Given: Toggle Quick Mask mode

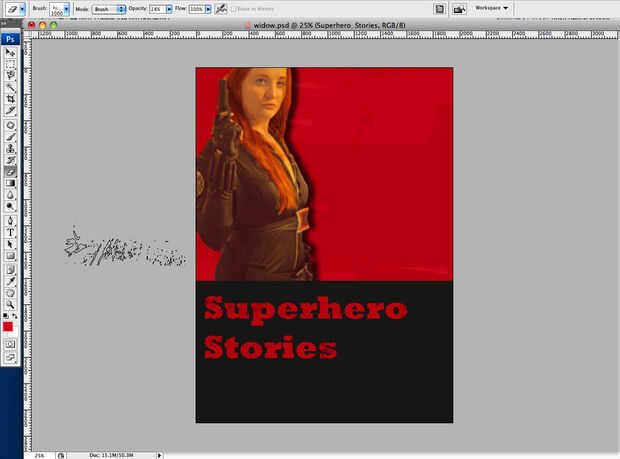Looking at the screenshot, I should [x=10, y=344].
